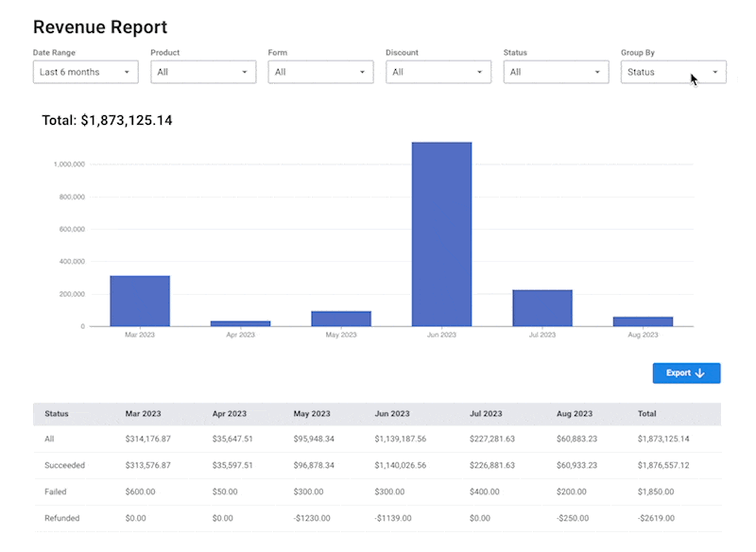Click the Jul 2023 chart bar
Image resolution: width=756 pixels, height=552 pixels.
click(x=542, y=308)
